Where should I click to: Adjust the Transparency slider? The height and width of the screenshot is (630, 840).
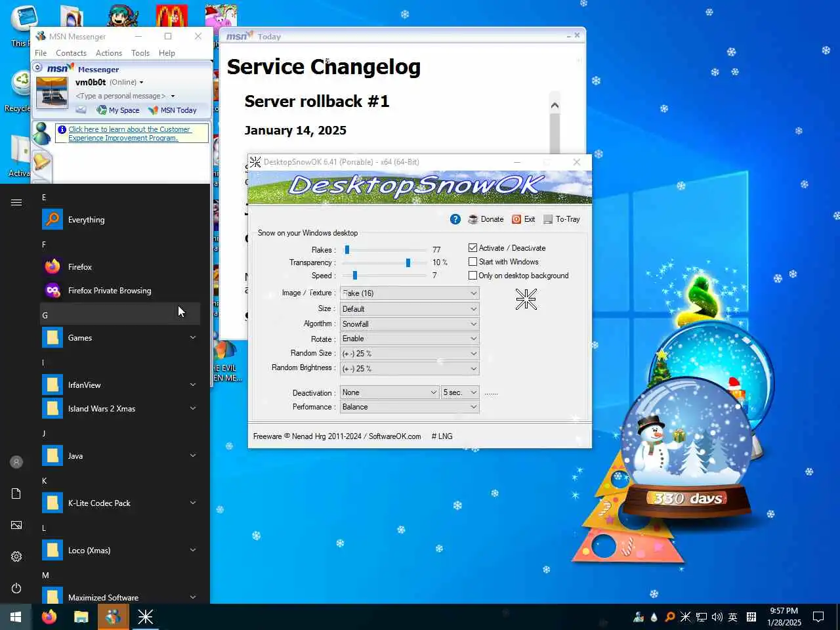pyautogui.click(x=408, y=262)
